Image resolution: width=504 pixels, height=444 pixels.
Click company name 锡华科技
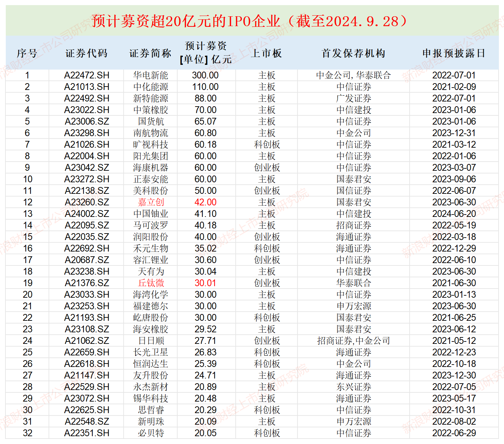pos(150,399)
